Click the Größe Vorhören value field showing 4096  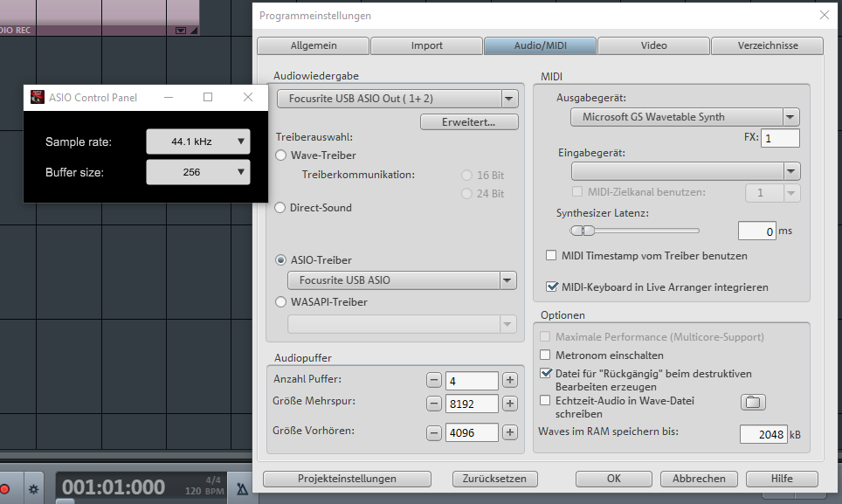point(472,432)
